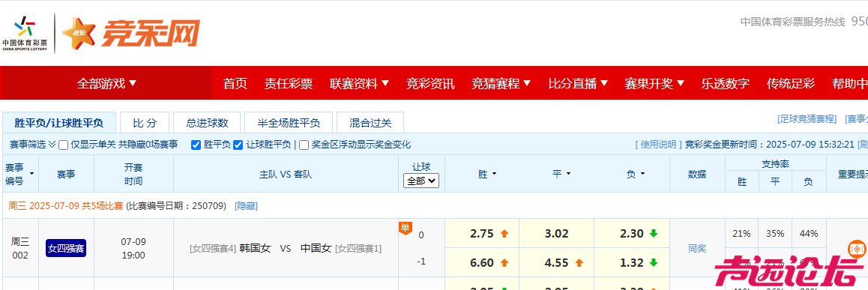This screenshot has width=868, height=290.
Task: Open the 全部游戏 dropdown menu
Action: click(x=106, y=84)
